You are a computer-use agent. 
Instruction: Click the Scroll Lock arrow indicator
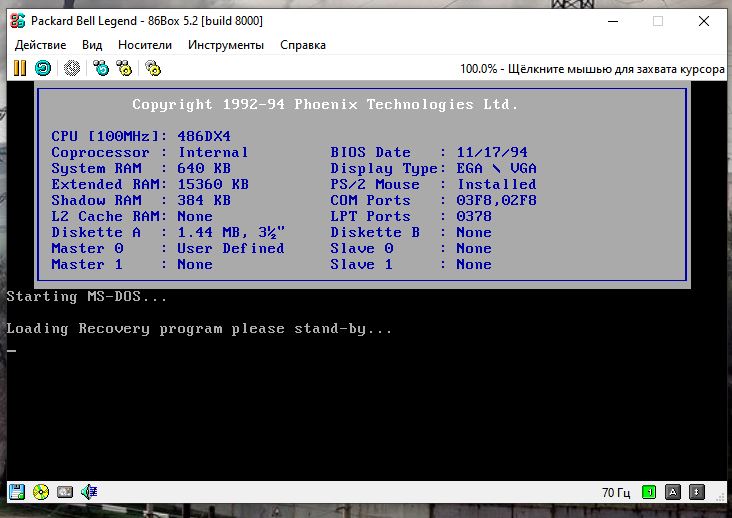(697, 492)
